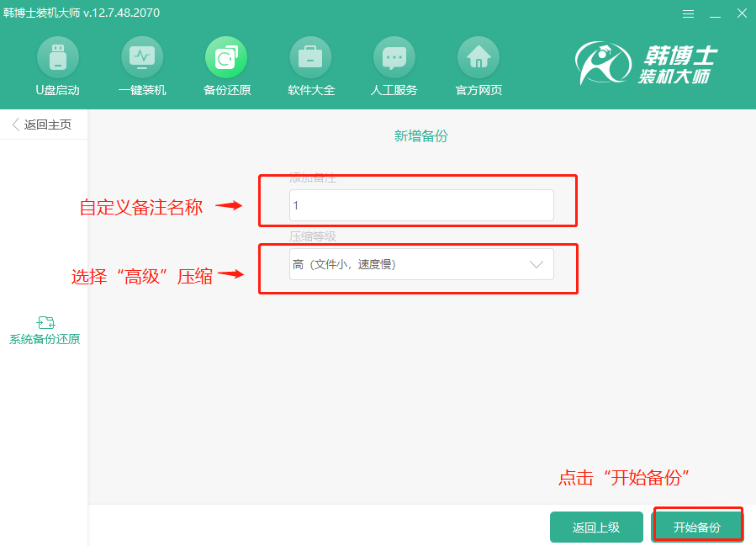Viewport: 756px width, 546px height.
Task: Click the 添加备注 note input field
Action: click(420, 205)
